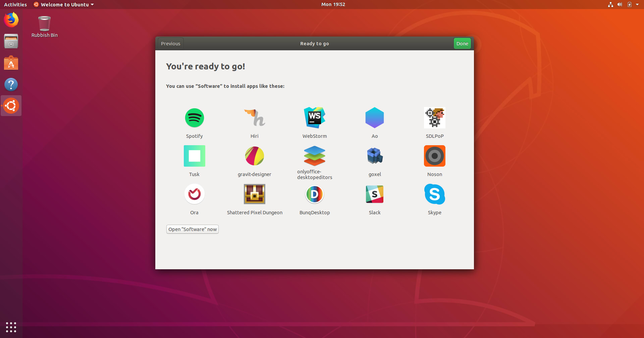Open Files manager in the dock
Screen dimensions: 644x338
click(11, 41)
